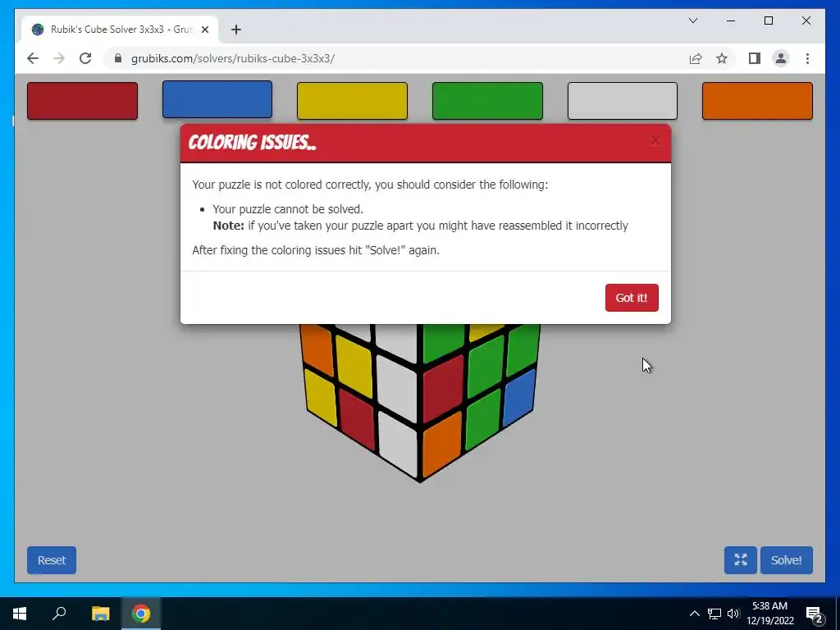This screenshot has width=840, height=630.
Task: Select the yellow color swatch
Action: coord(353,101)
